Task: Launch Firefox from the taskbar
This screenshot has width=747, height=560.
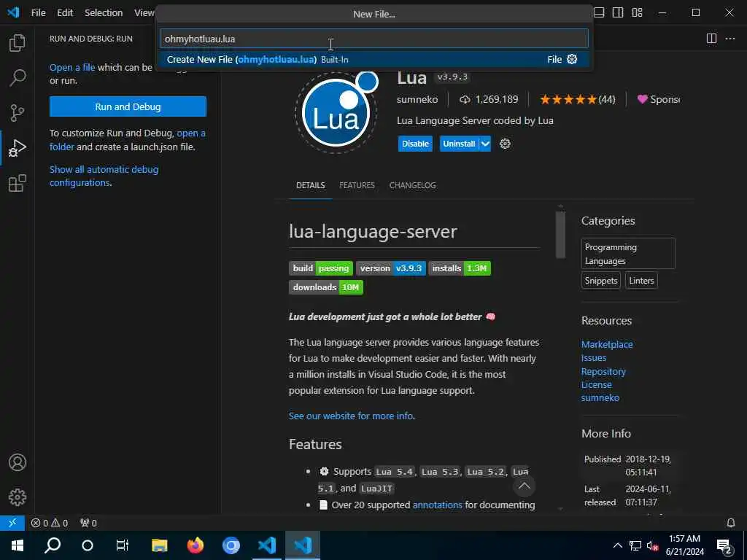Action: coord(196,545)
